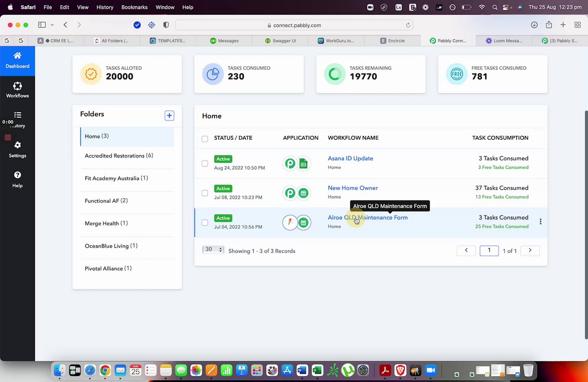Open the 30 records-per-page dropdown
The width and height of the screenshot is (588, 382).
(x=213, y=250)
